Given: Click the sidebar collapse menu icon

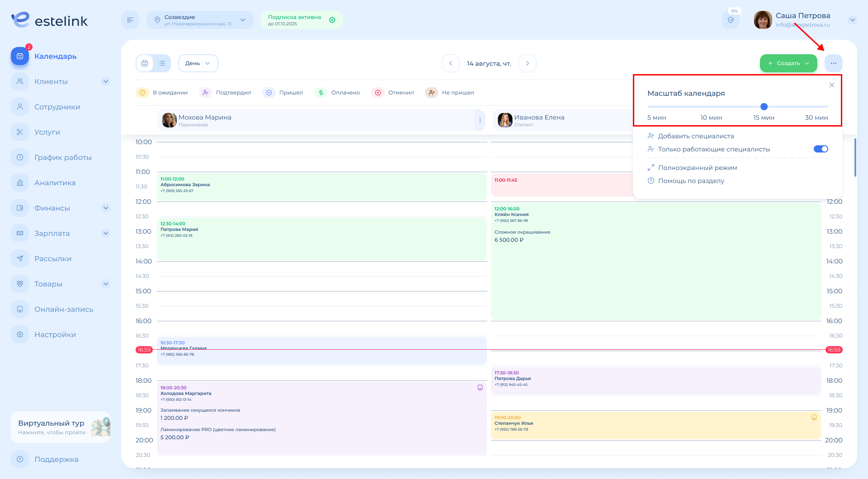Looking at the screenshot, I should pyautogui.click(x=130, y=20).
